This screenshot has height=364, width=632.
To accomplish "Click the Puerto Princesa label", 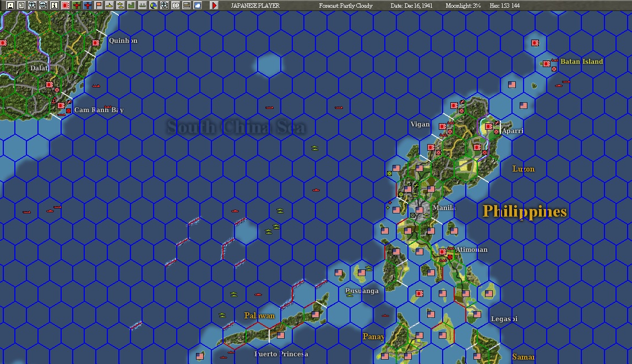I will [281, 354].
